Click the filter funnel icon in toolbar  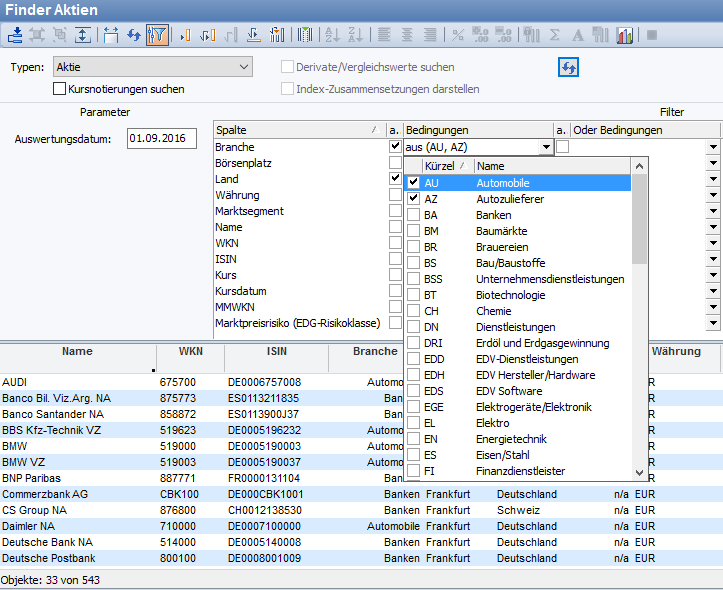[x=157, y=35]
